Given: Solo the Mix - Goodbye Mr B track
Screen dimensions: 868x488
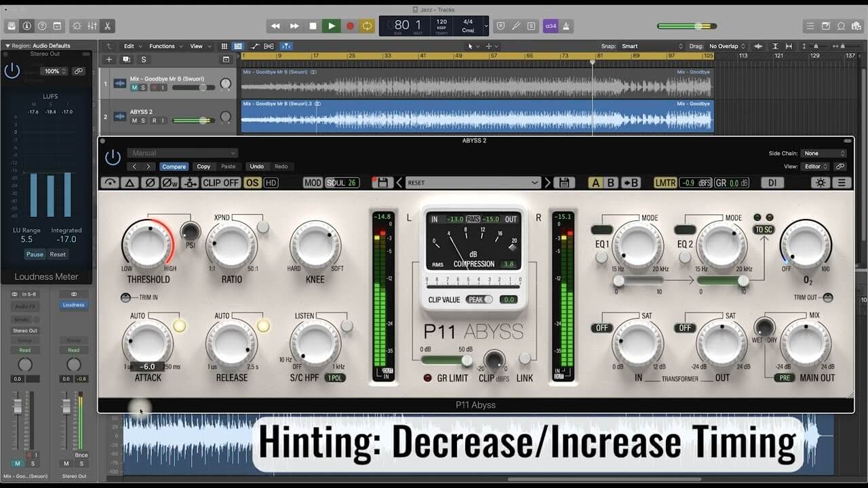Looking at the screenshot, I should [x=143, y=87].
